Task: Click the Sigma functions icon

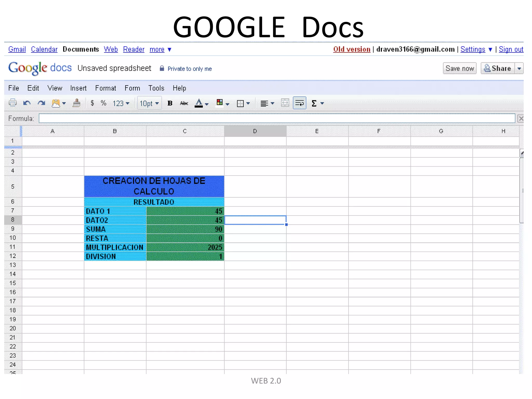Action: [x=314, y=103]
